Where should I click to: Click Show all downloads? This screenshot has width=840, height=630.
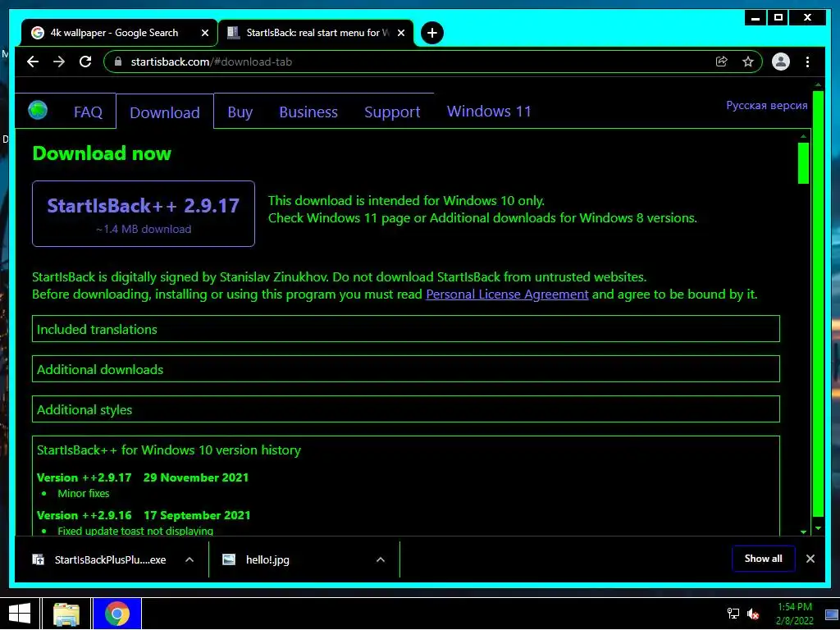click(764, 559)
